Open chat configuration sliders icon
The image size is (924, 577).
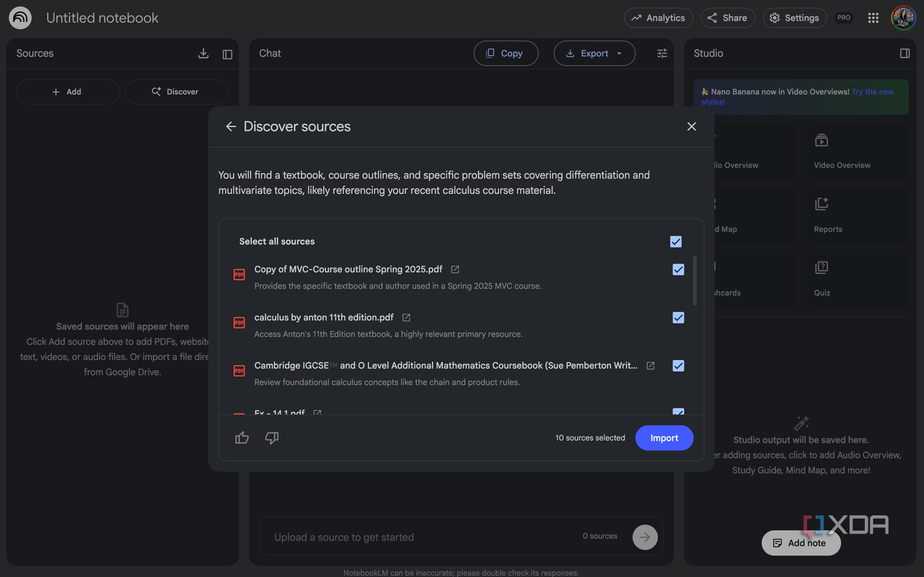tap(662, 54)
